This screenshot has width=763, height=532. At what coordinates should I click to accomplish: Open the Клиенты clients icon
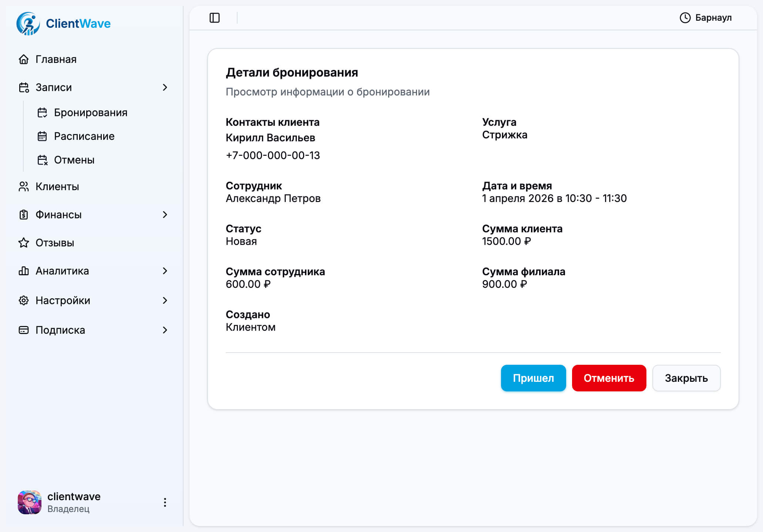[x=24, y=186]
